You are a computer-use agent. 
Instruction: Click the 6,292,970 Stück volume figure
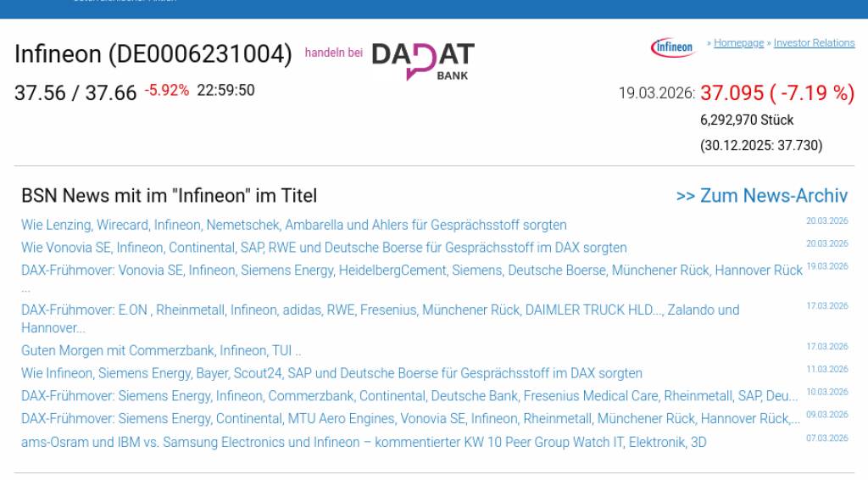pos(747,120)
